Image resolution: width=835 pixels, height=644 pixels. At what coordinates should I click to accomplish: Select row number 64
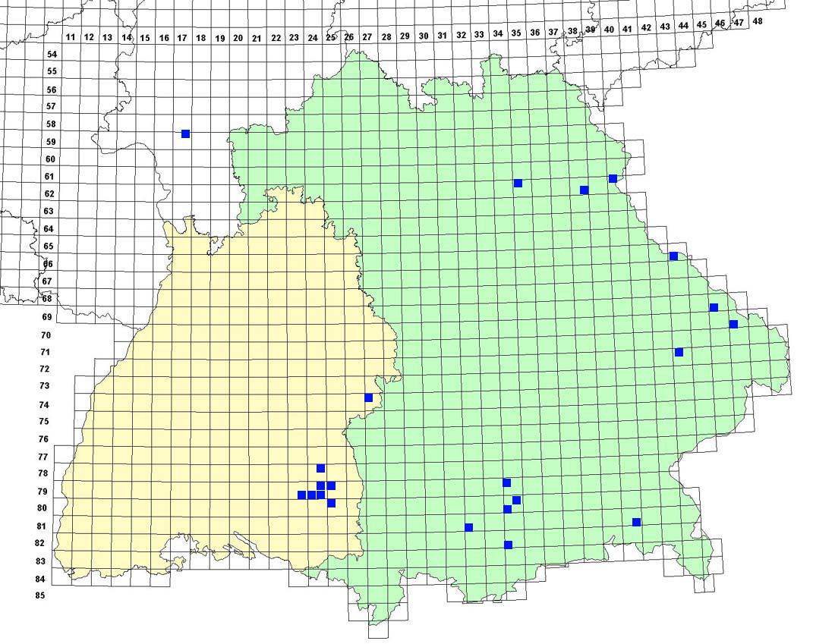(x=49, y=229)
